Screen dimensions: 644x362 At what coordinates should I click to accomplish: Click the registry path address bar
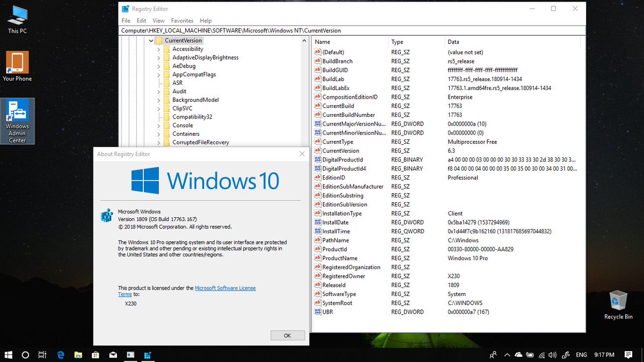pos(352,31)
